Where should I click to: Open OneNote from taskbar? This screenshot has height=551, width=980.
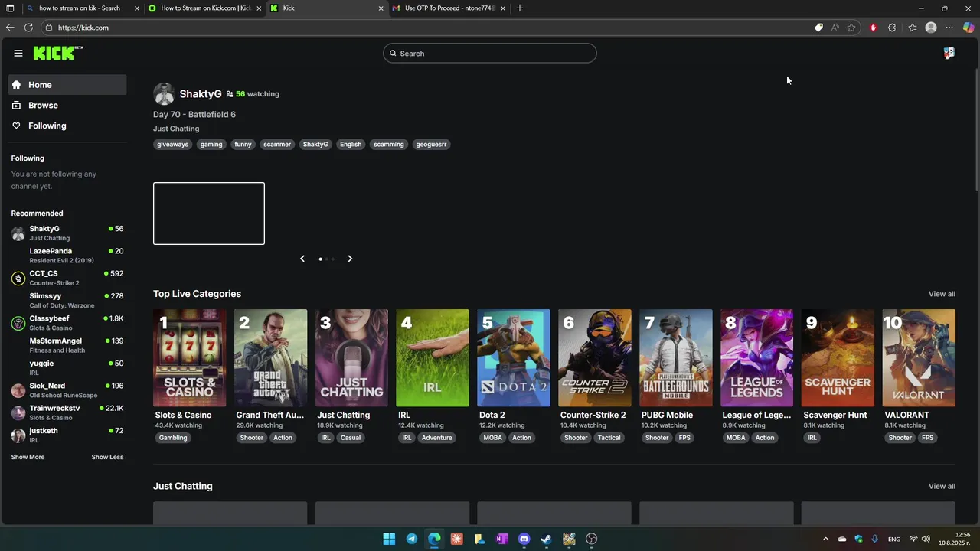(x=501, y=539)
